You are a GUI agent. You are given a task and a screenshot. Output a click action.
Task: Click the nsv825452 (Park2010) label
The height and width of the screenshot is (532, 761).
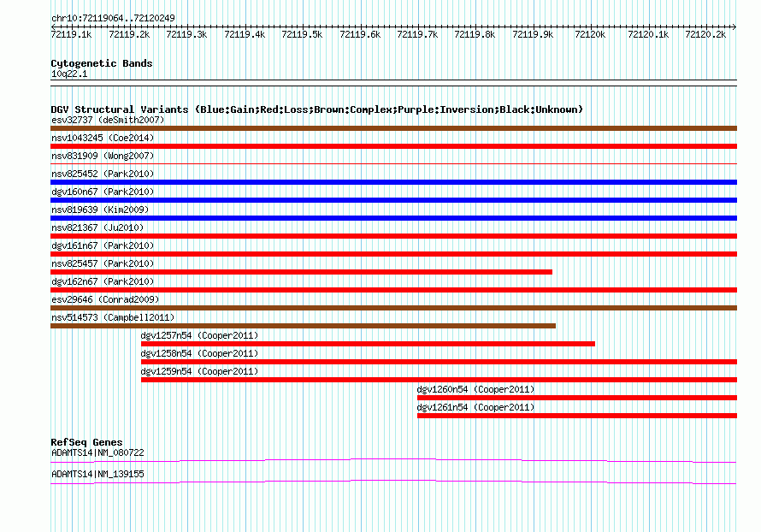pos(103,174)
